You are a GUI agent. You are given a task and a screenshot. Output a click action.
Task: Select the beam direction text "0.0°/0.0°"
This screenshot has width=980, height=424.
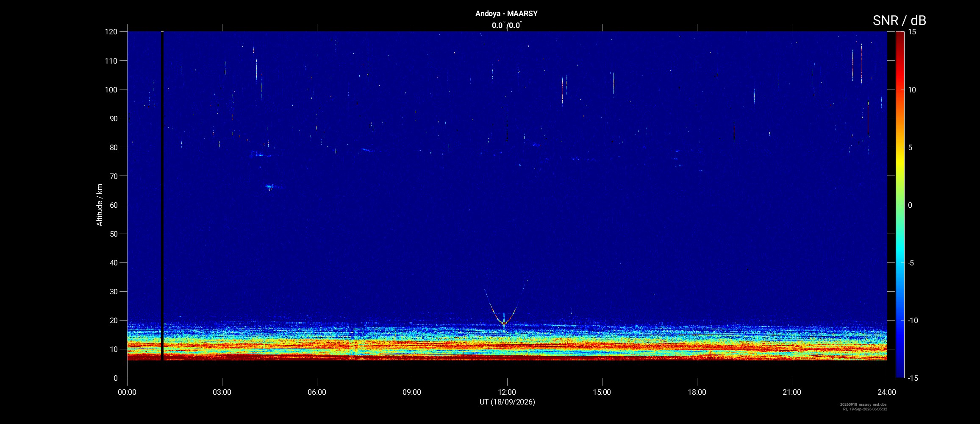click(x=507, y=25)
